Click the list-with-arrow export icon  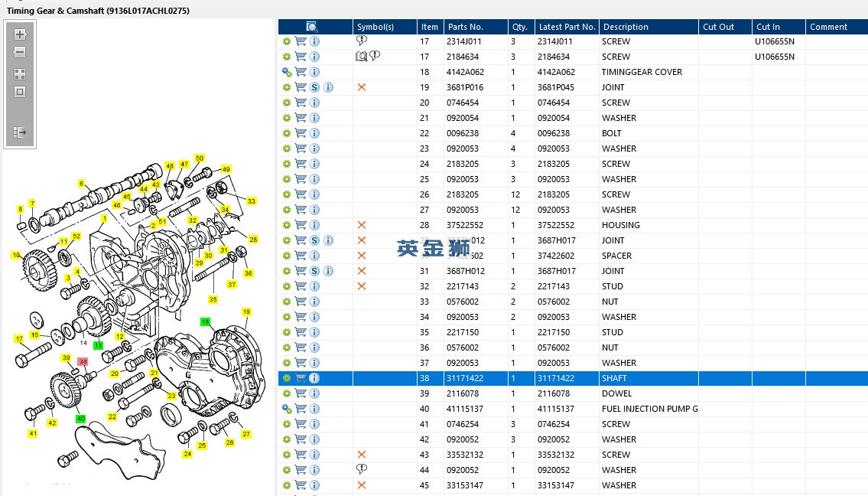click(20, 132)
